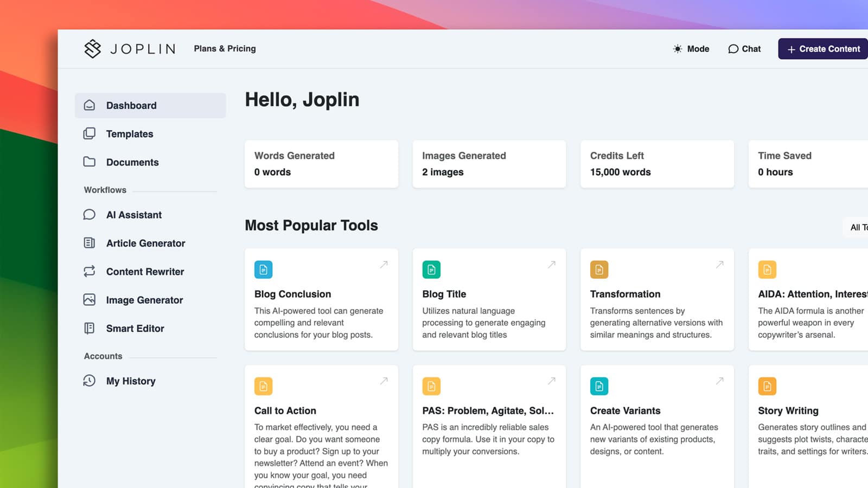Click the Article Generator newspaper icon
Viewport: 868px width, 488px height.
pyautogui.click(x=90, y=243)
